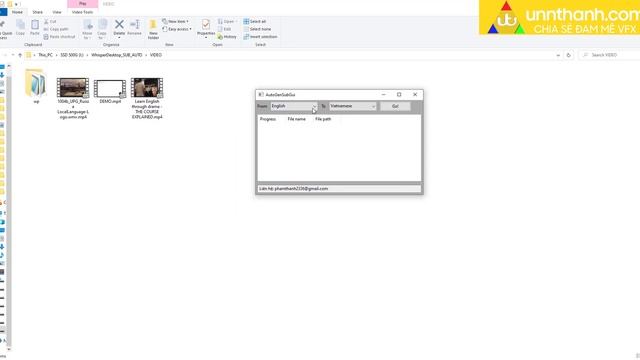Expand the address bar history dropdown
640x360 pixels.
click(558, 55)
